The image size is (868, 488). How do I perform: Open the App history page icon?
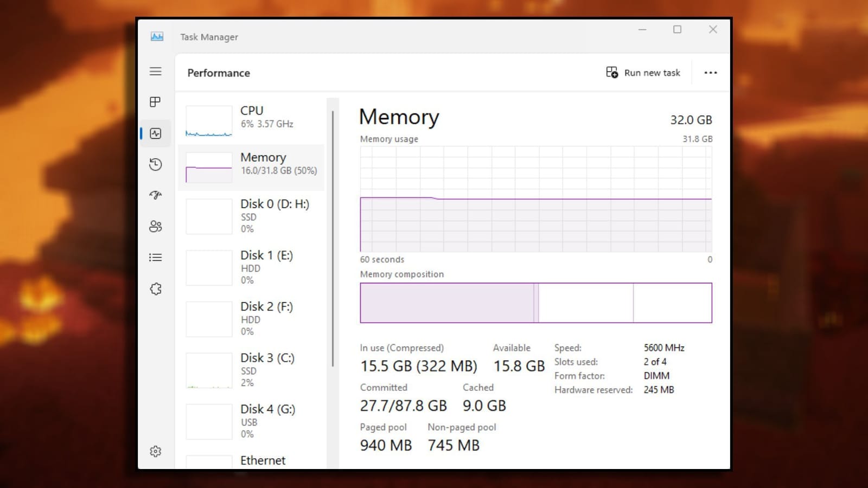point(156,164)
